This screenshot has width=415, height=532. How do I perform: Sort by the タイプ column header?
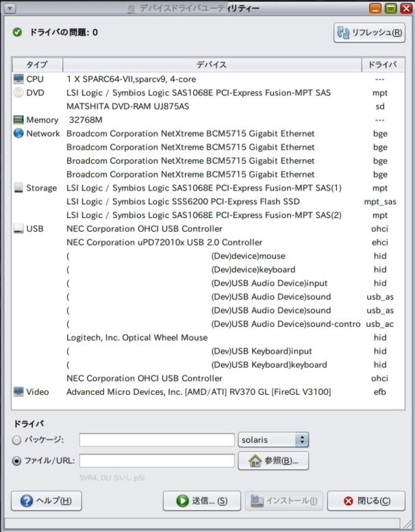[37, 64]
